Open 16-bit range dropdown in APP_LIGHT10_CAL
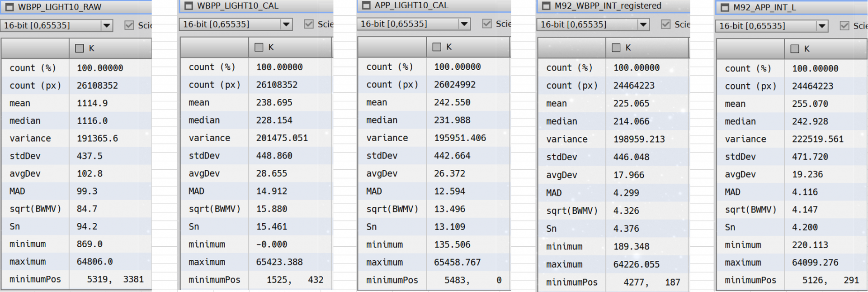The image size is (868, 292). [414, 24]
